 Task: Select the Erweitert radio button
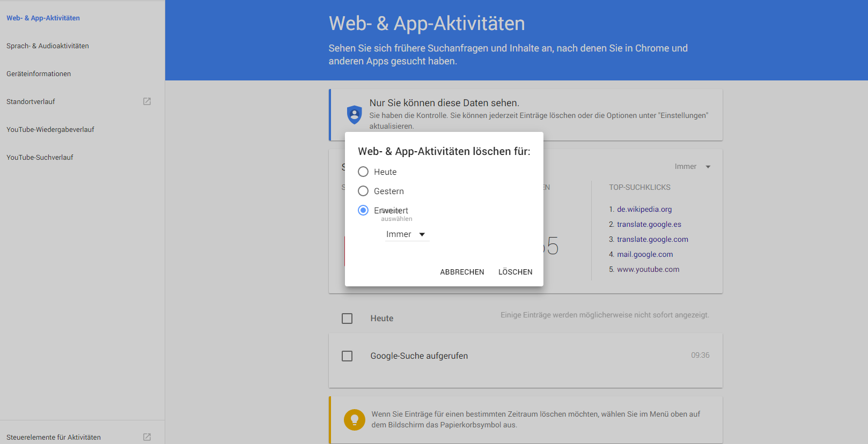pos(363,210)
